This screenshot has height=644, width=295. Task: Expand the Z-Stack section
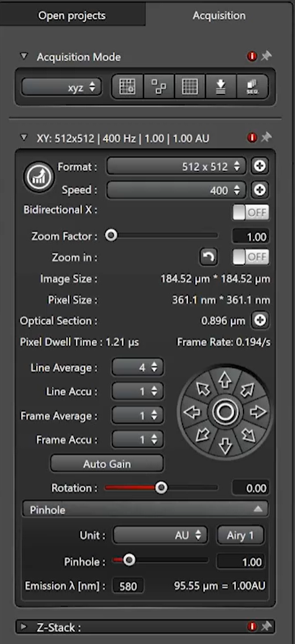point(24,627)
